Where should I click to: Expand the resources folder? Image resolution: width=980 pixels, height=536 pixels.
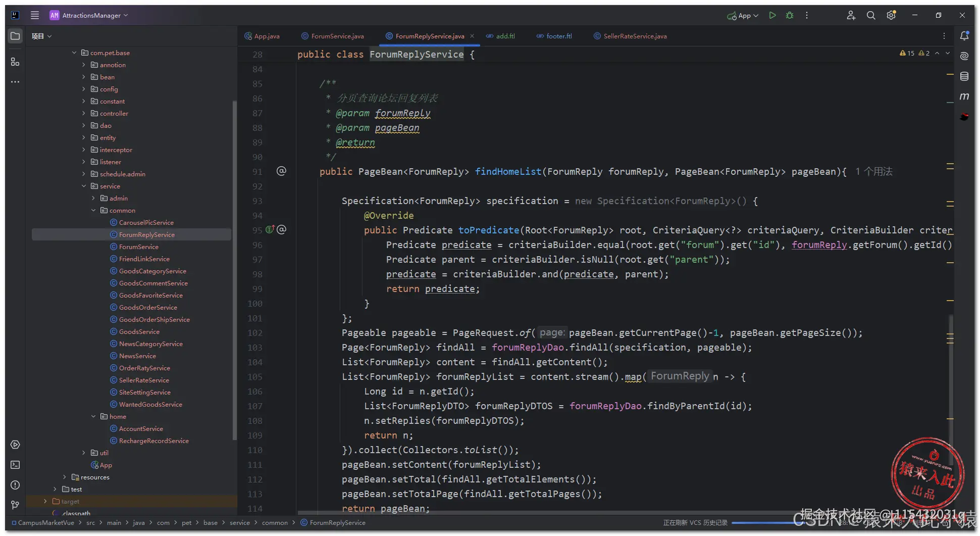point(65,477)
